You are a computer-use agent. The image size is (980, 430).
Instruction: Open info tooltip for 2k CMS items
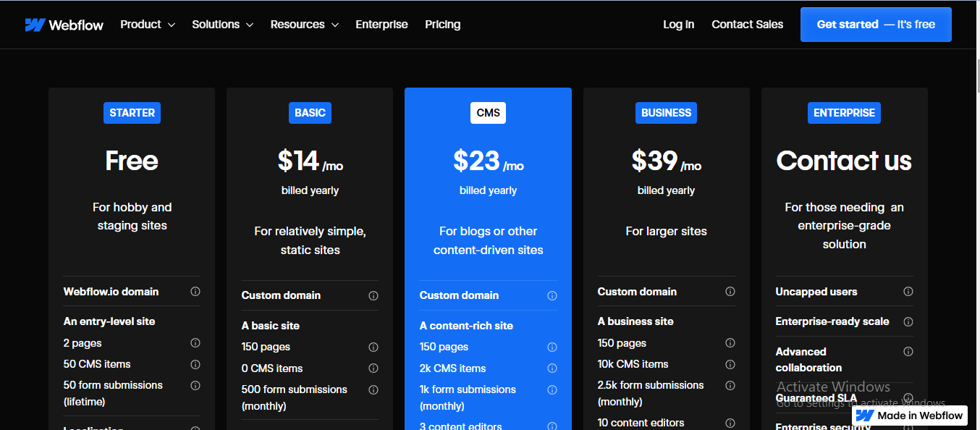[552, 368]
